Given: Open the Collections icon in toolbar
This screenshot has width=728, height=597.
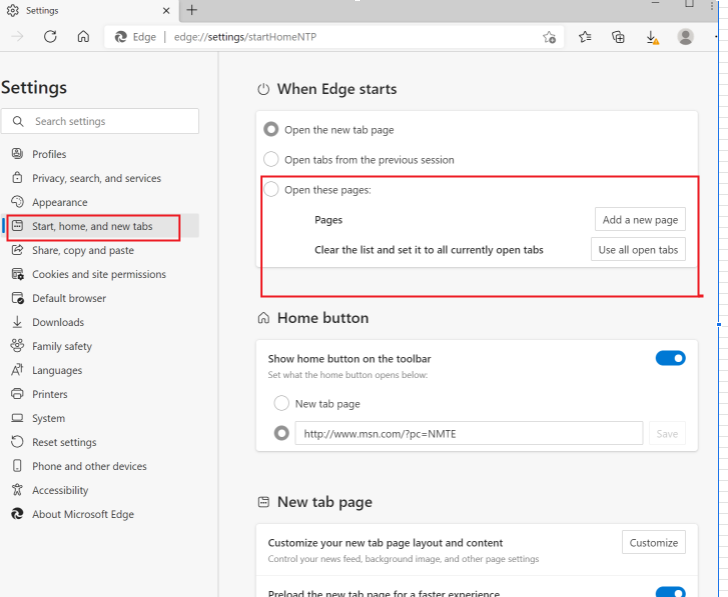Looking at the screenshot, I should (618, 37).
